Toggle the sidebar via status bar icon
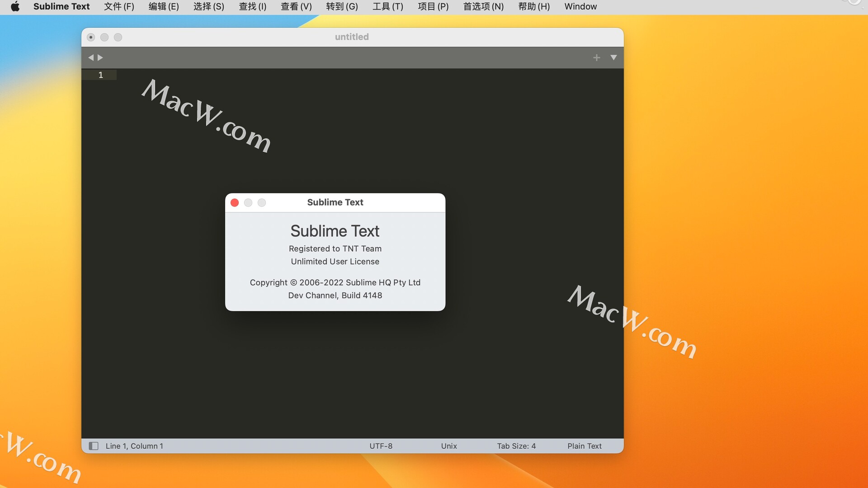 point(94,446)
